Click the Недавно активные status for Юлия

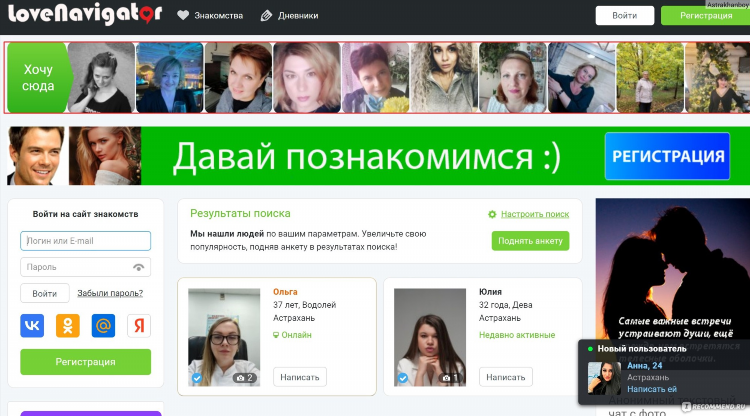coord(517,335)
